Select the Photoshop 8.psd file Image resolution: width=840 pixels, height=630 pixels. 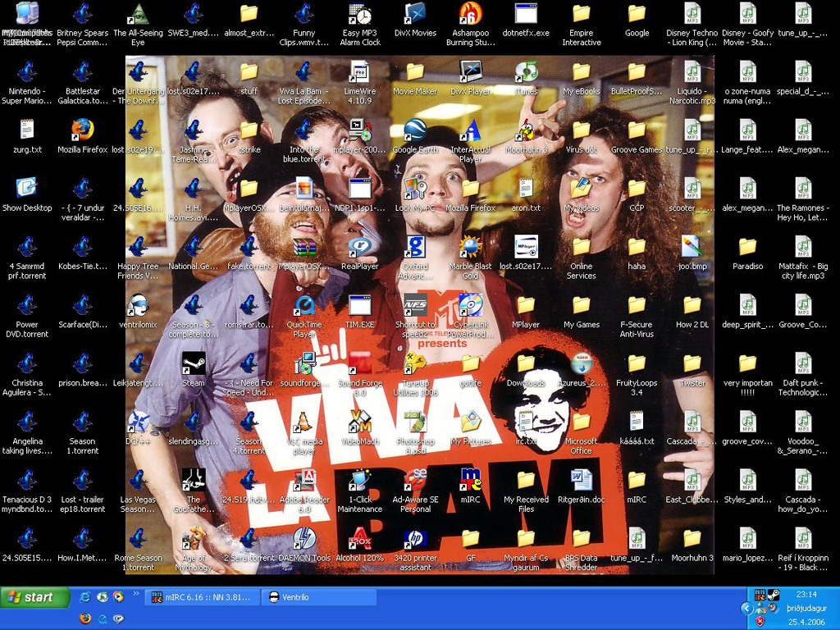pos(415,433)
